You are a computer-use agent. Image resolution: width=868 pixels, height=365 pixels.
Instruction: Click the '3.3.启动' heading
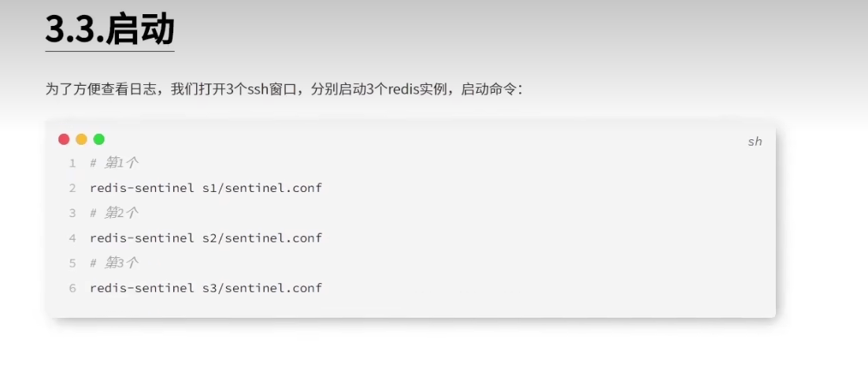point(109,30)
